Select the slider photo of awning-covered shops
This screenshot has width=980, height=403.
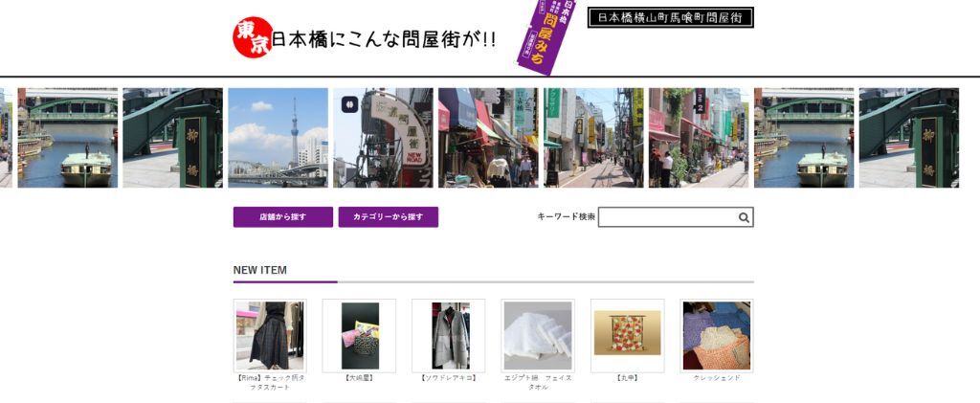[x=488, y=138]
